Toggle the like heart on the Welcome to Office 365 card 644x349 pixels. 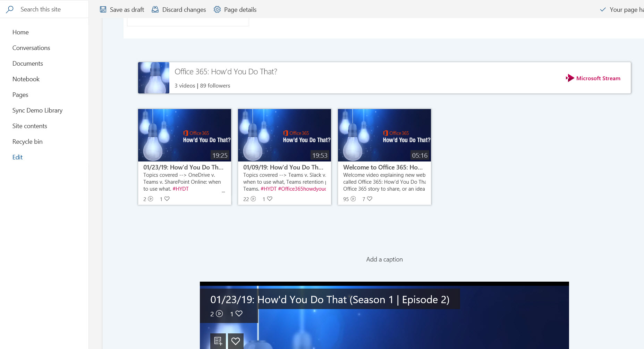370,199
